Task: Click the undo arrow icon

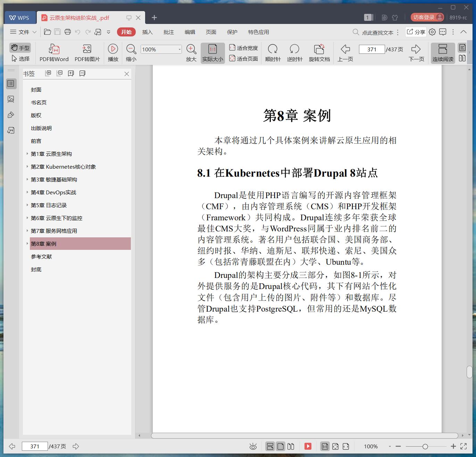Action: pos(78,32)
